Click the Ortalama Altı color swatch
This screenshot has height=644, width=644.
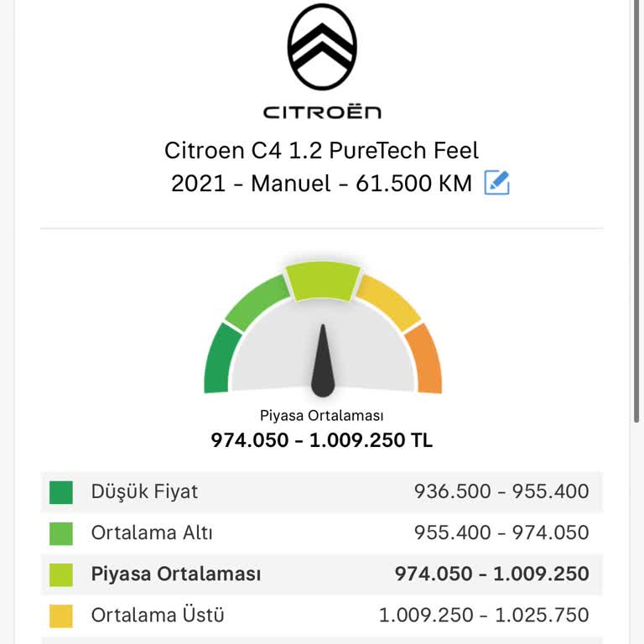click(x=61, y=533)
